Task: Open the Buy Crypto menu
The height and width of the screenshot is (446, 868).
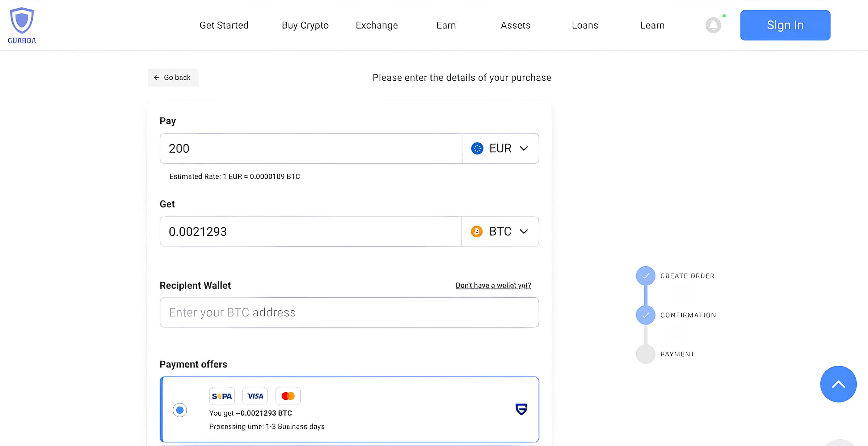Action: coord(305,25)
